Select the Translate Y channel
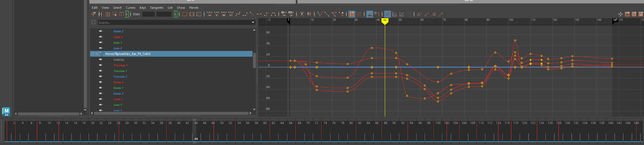Image resolution: width=644 pixels, height=145 pixels. [120, 71]
